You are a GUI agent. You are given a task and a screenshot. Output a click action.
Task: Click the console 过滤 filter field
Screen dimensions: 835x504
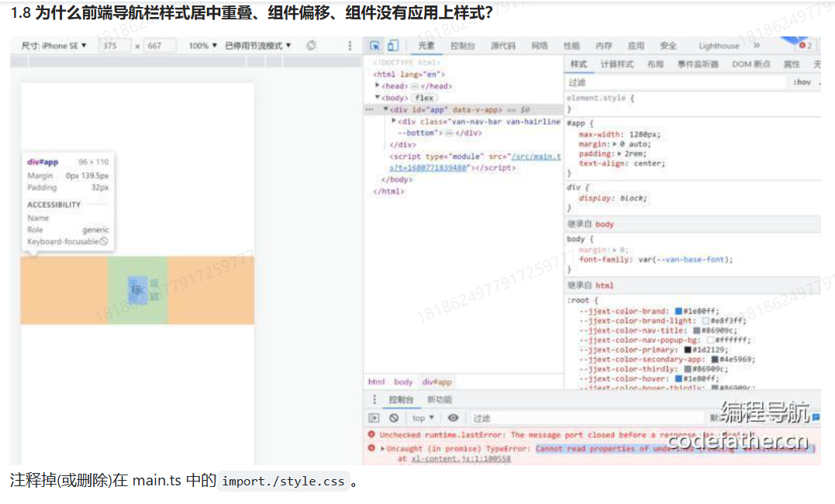point(588,418)
